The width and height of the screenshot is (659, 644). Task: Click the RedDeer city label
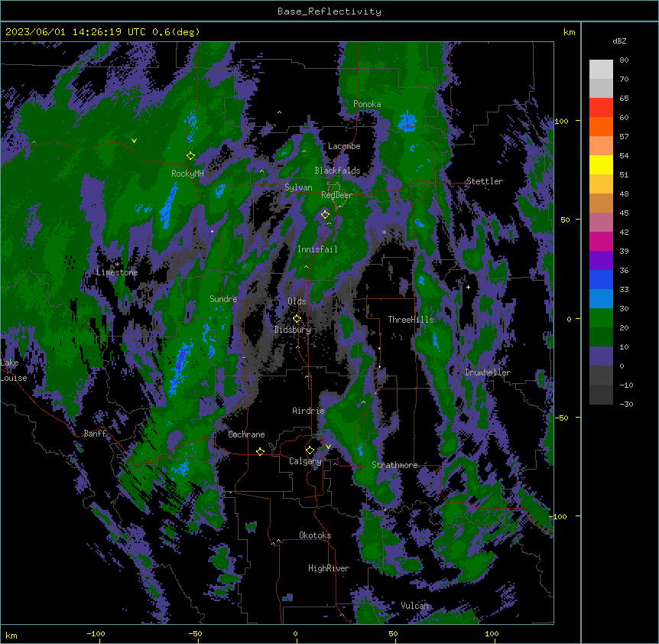pyautogui.click(x=337, y=195)
